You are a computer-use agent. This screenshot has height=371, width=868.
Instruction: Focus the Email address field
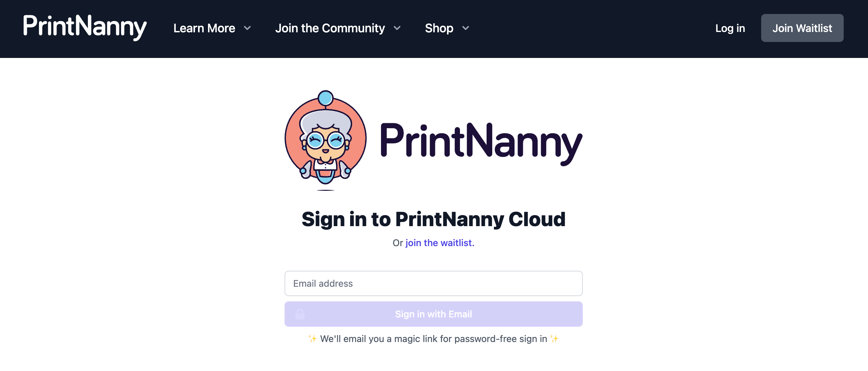click(433, 283)
